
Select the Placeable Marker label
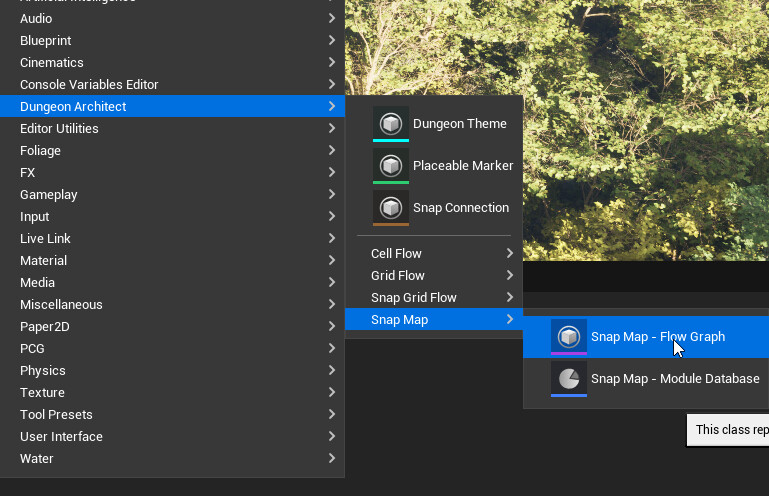coord(463,166)
